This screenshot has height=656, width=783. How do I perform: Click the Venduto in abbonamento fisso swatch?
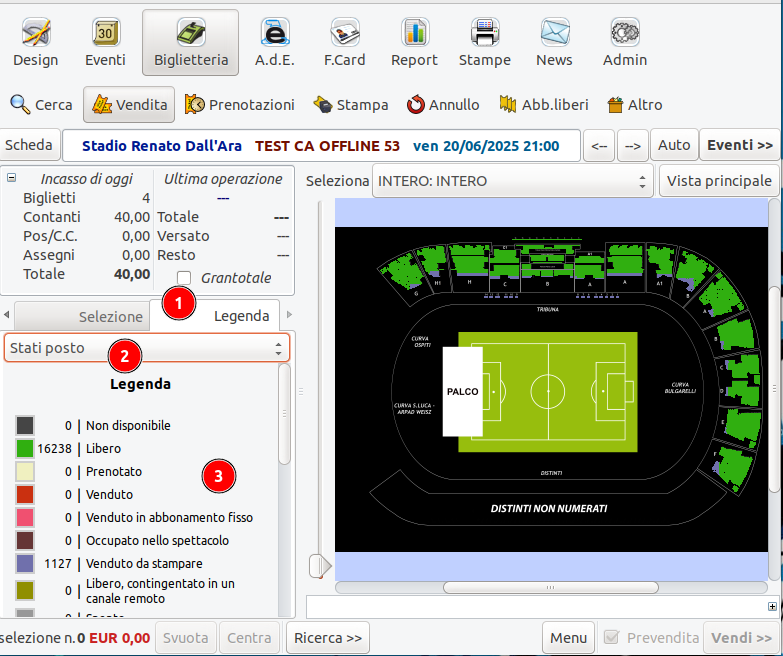point(25,517)
